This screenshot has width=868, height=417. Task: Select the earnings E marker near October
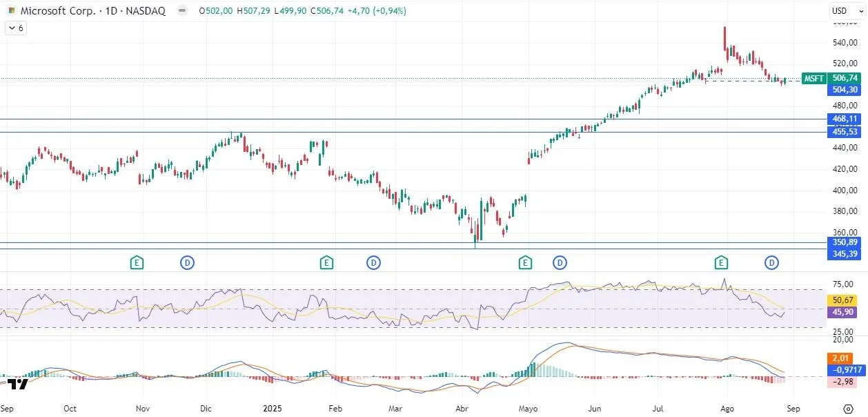pyautogui.click(x=136, y=262)
